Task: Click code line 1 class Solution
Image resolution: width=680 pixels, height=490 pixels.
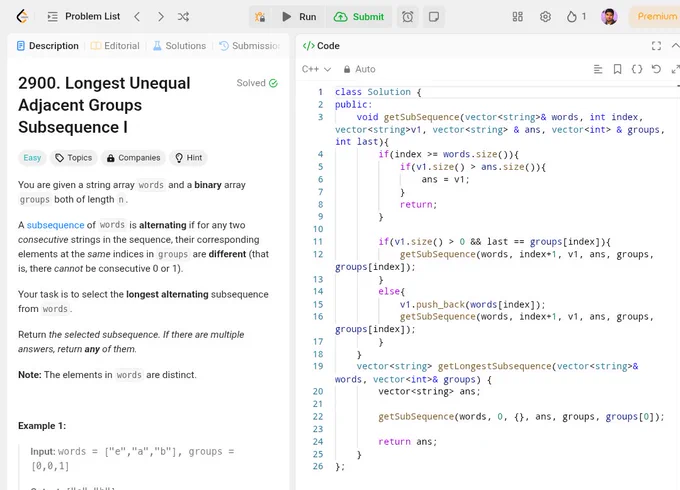Action: click(378, 92)
